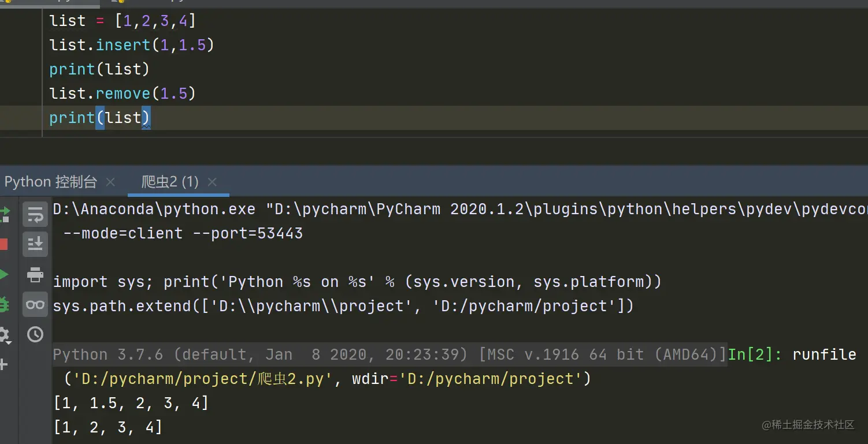Image resolution: width=868 pixels, height=444 pixels.
Task: Place cursor on list.remove(1.5) line
Action: pos(123,94)
